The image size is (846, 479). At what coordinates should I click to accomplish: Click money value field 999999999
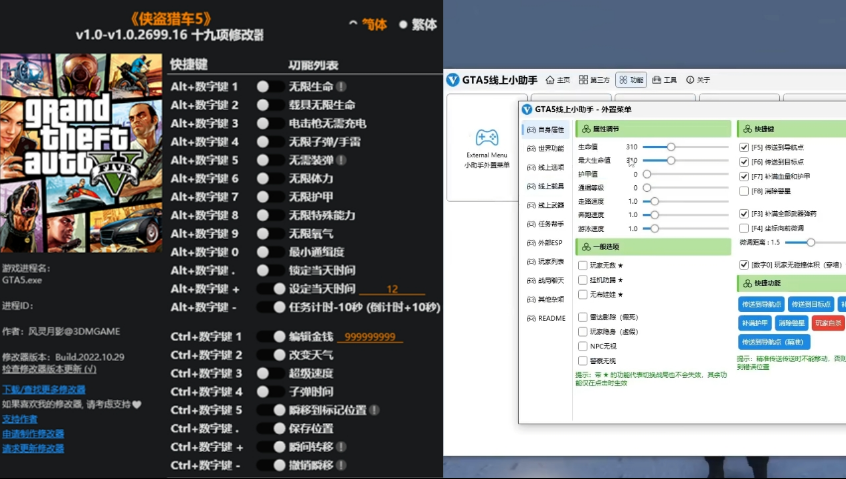point(370,337)
